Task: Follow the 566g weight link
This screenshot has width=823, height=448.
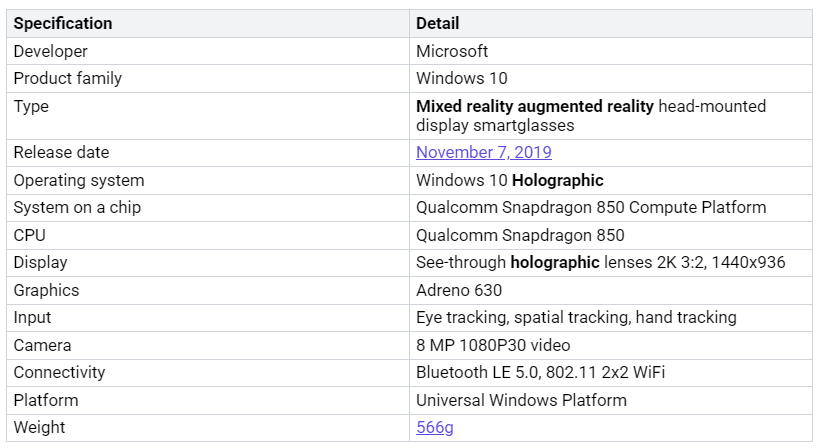Action: 435,427
